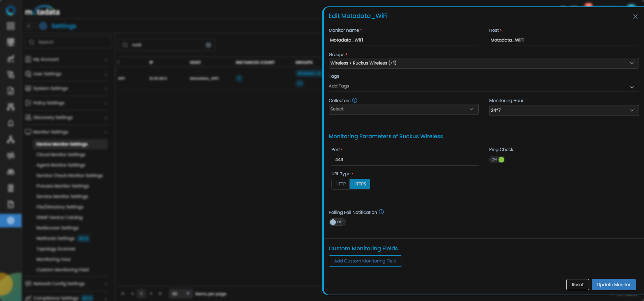Click the Monitor name input field
Viewport: 644px width, 301px height.
[403, 40]
